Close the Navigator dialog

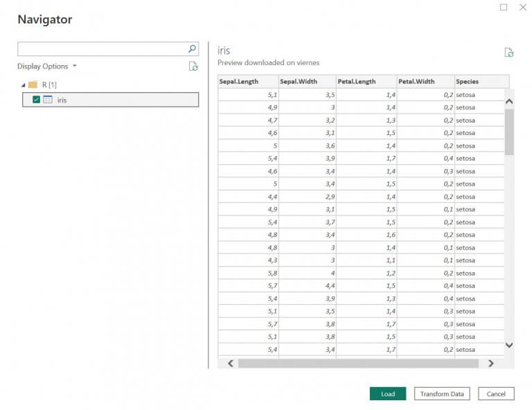pyautogui.click(x=523, y=8)
